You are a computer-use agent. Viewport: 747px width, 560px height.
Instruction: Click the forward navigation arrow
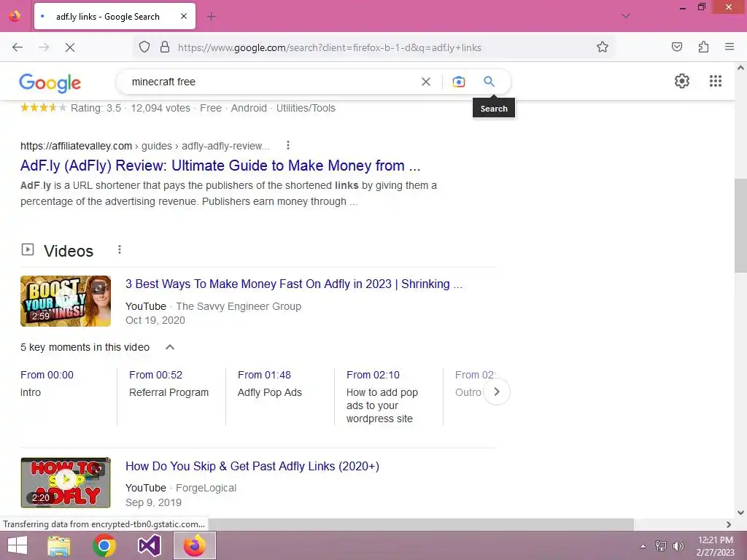tap(44, 47)
